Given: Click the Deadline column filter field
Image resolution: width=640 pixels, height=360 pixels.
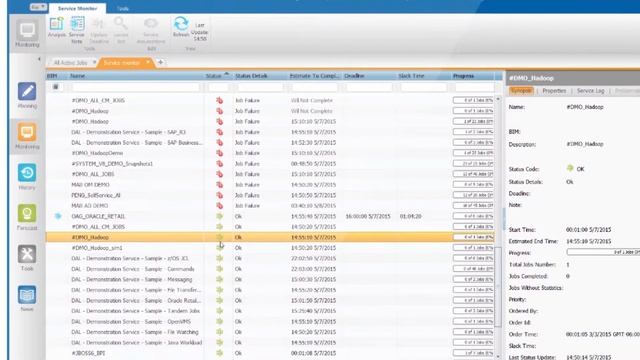Looking at the screenshot, I should click(x=369, y=87).
